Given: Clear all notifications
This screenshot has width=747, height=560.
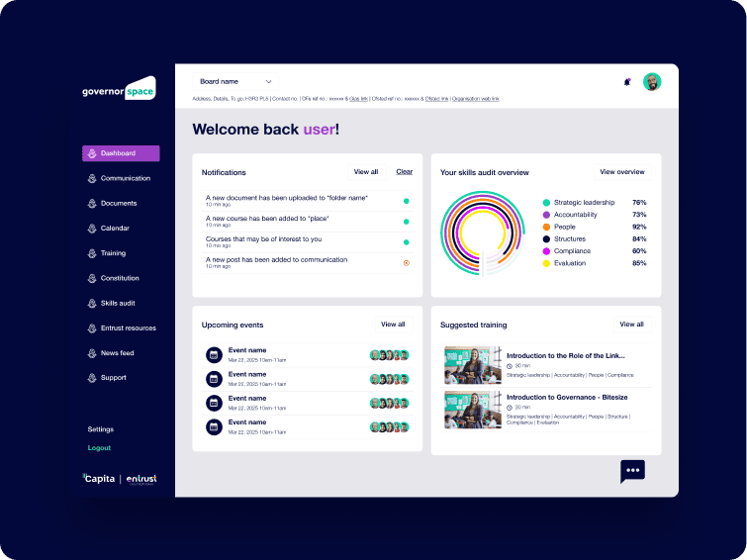Looking at the screenshot, I should click(404, 172).
